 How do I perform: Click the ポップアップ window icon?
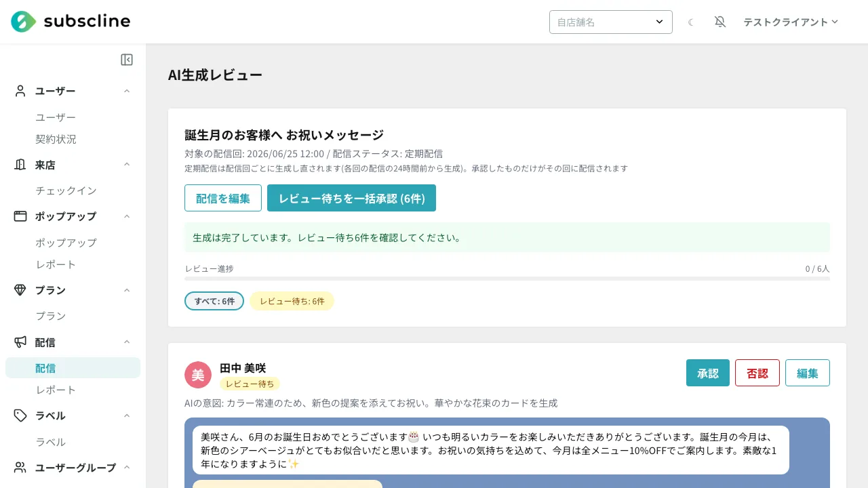(x=20, y=216)
